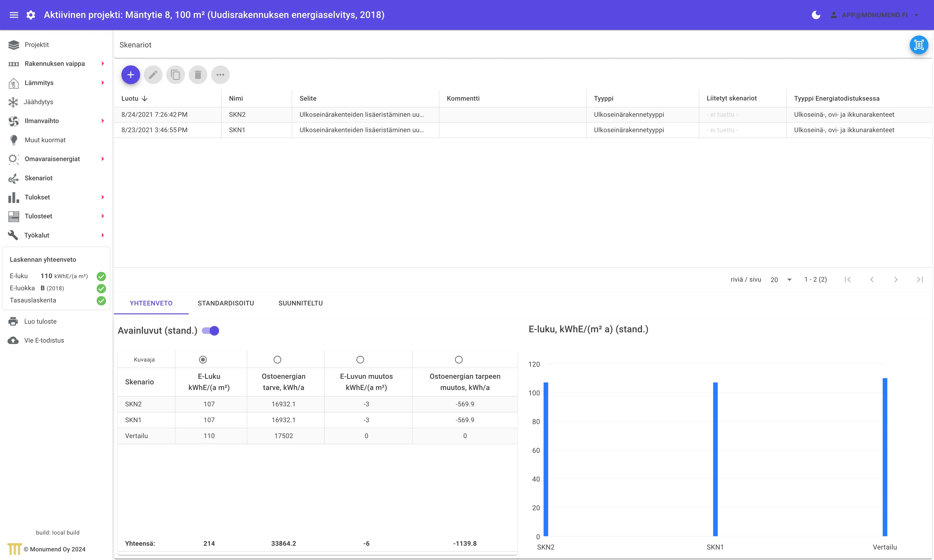Toggle the Avainluvut (stand.) switch

[x=210, y=331]
